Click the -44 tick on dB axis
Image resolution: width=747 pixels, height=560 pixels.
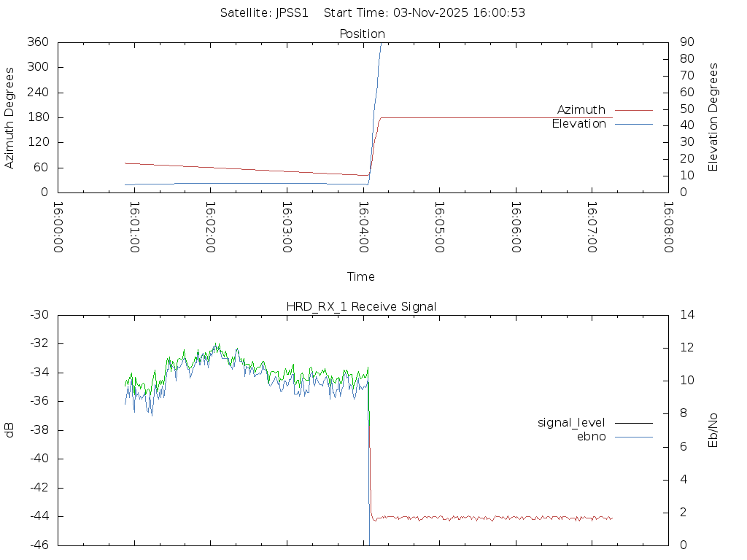click(x=37, y=516)
